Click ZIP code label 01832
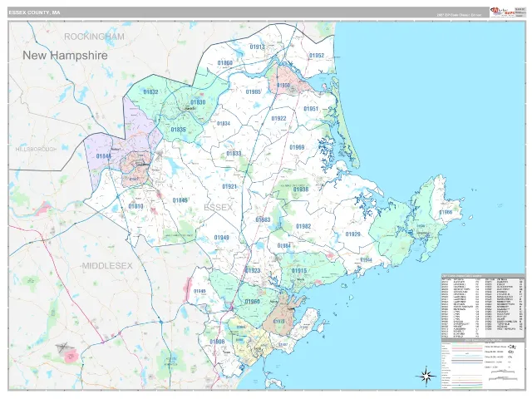 coord(150,92)
